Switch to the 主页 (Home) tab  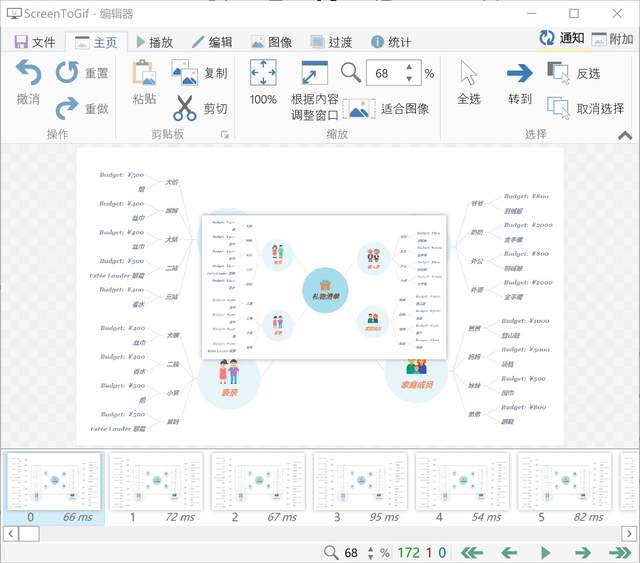96,42
